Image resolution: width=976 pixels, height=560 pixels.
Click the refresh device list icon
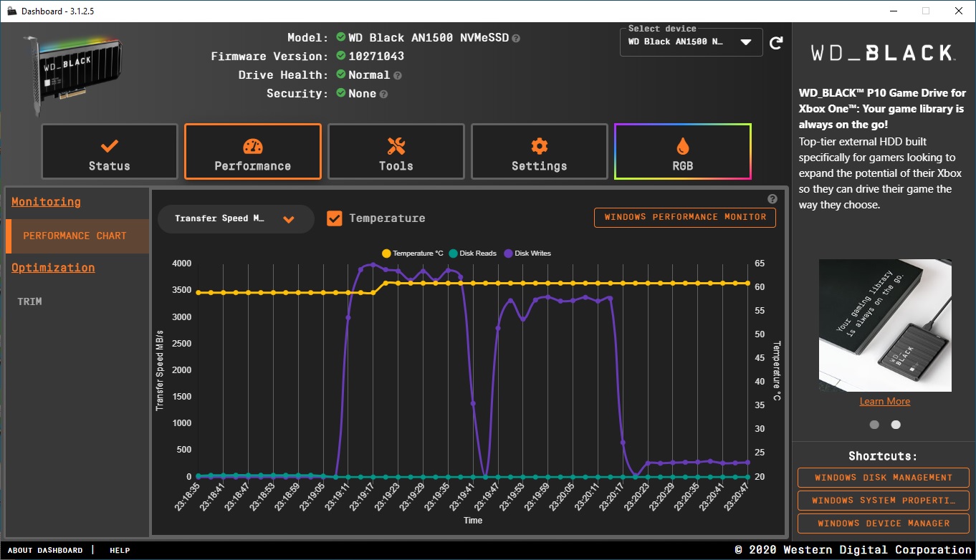776,43
